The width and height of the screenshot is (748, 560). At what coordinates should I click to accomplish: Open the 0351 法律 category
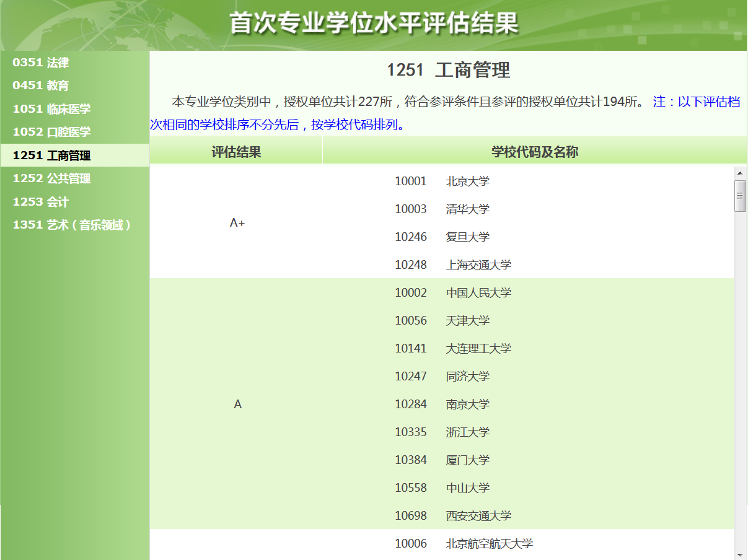41,63
